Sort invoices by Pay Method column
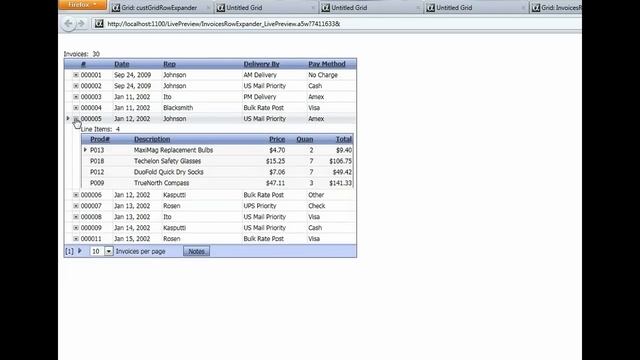 pos(327,64)
